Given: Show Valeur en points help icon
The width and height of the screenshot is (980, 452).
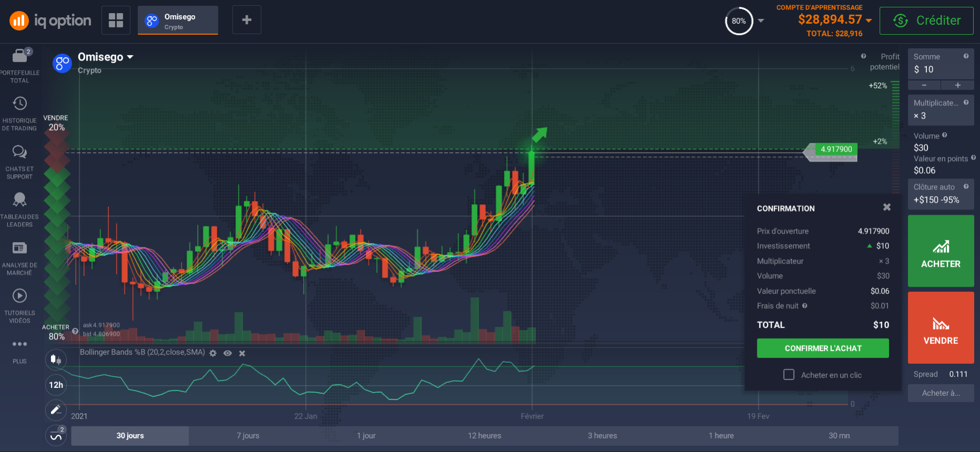Looking at the screenshot, I should (x=973, y=157).
